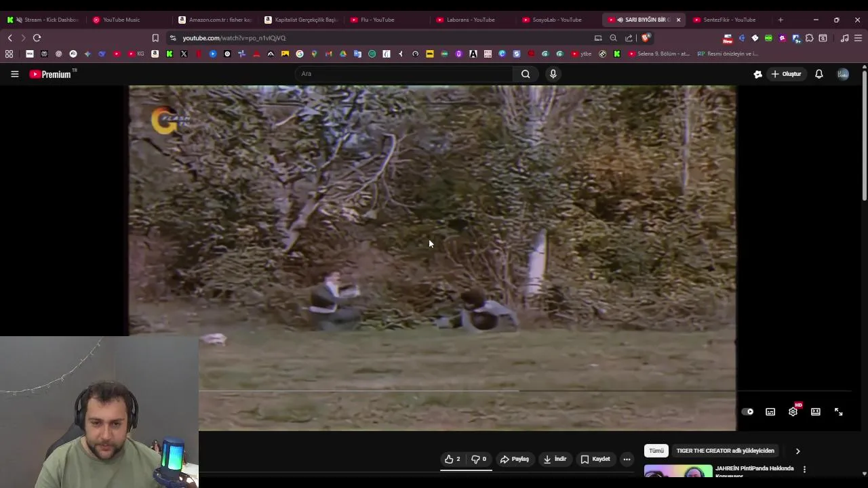Dislike the video with the thumbs-down button
868x488 pixels.
[x=479, y=459]
